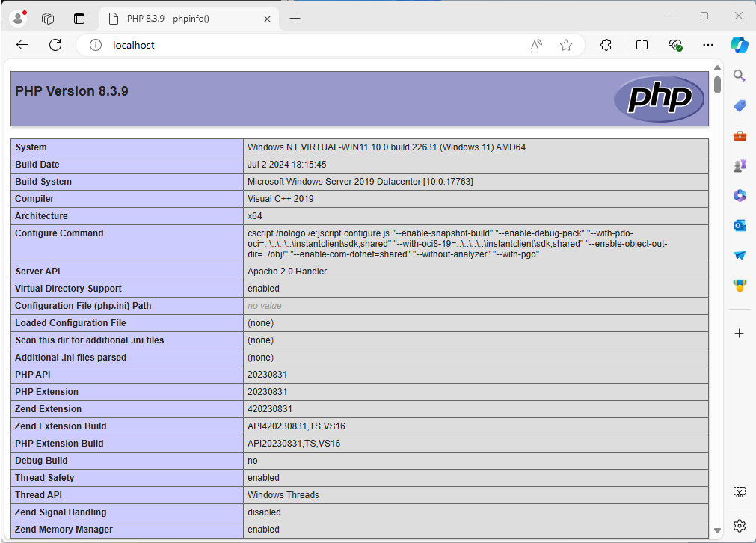The height and width of the screenshot is (543, 756).
Task: Add this page to favorites with the star icon
Action: click(x=566, y=45)
